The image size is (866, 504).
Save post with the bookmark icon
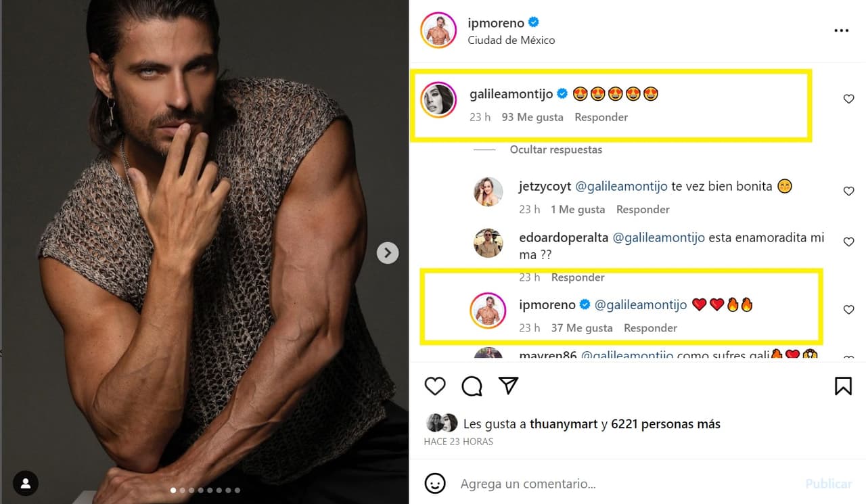click(x=842, y=386)
